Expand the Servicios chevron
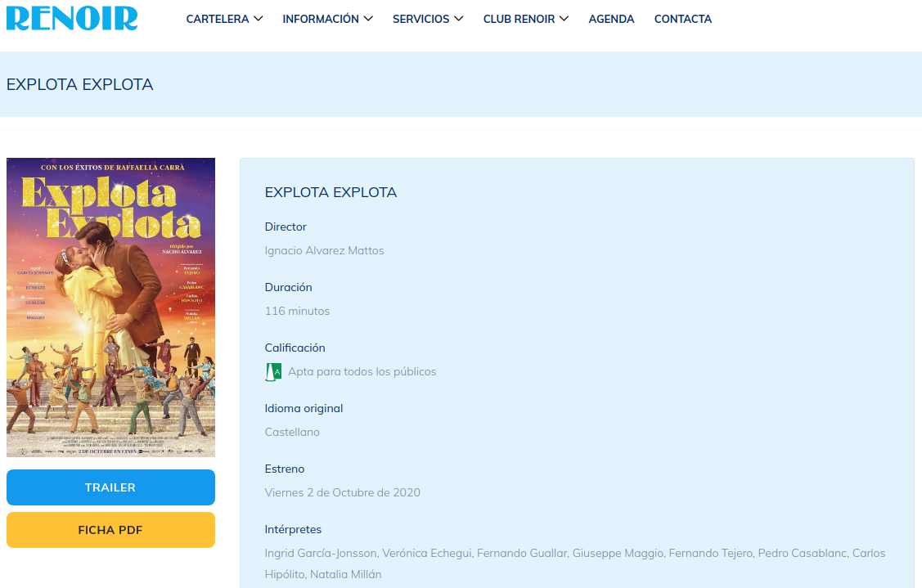The image size is (922, 588). [459, 19]
